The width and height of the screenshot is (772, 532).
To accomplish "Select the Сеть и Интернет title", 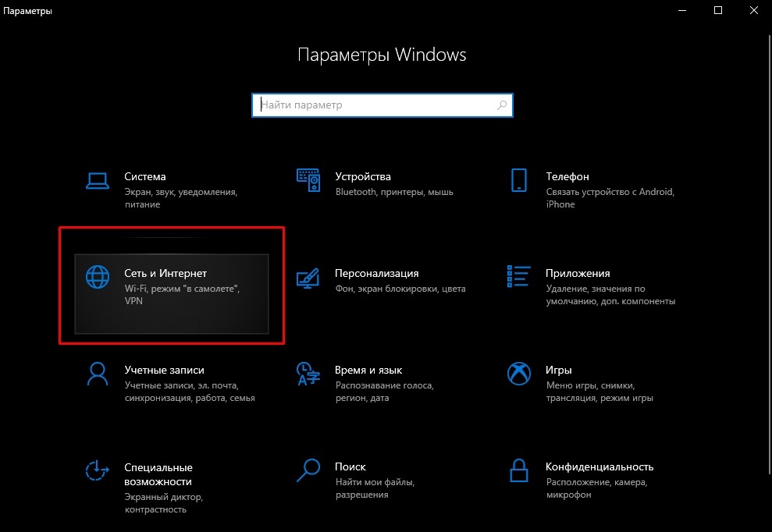I will click(x=165, y=273).
